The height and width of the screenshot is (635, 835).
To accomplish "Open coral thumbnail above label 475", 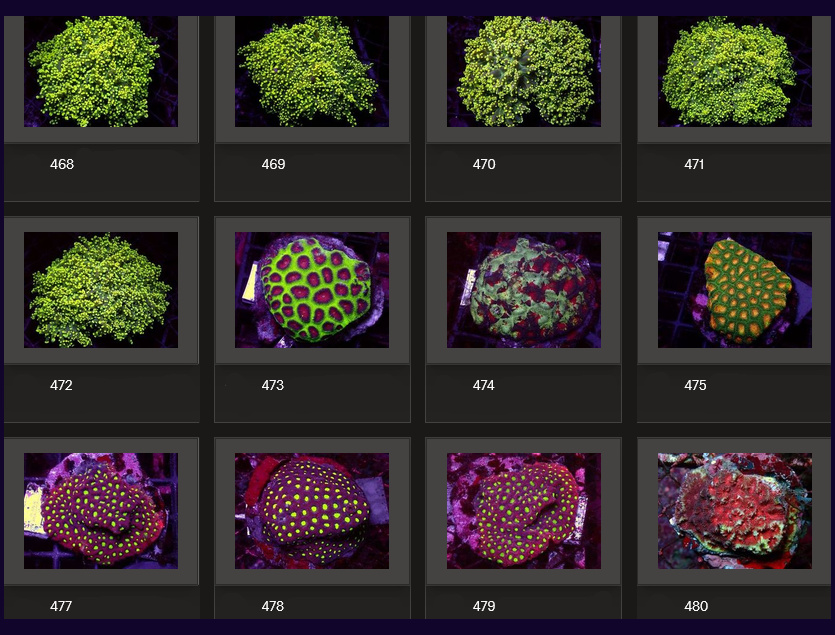I will tap(735, 290).
